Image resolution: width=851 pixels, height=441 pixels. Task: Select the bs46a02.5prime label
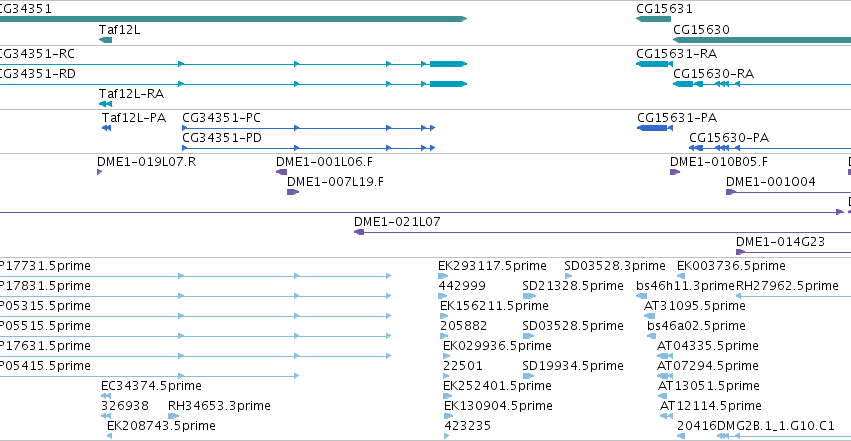[696, 326]
